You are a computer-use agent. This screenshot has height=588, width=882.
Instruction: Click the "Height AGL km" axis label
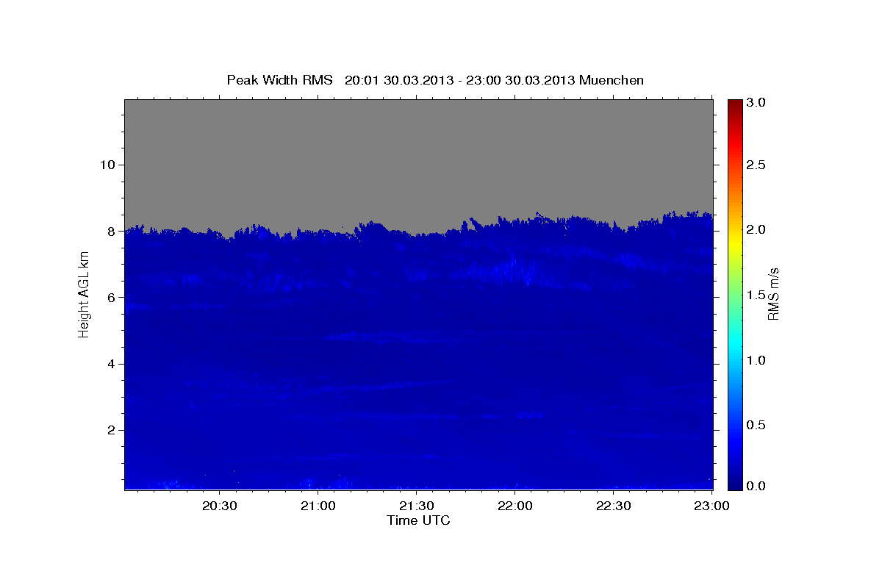pos(84,294)
